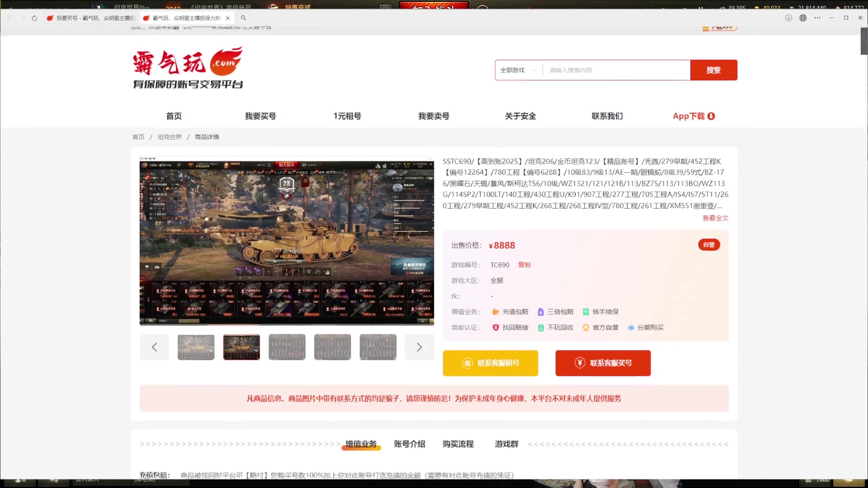Select the third product thumbnail

click(x=287, y=347)
